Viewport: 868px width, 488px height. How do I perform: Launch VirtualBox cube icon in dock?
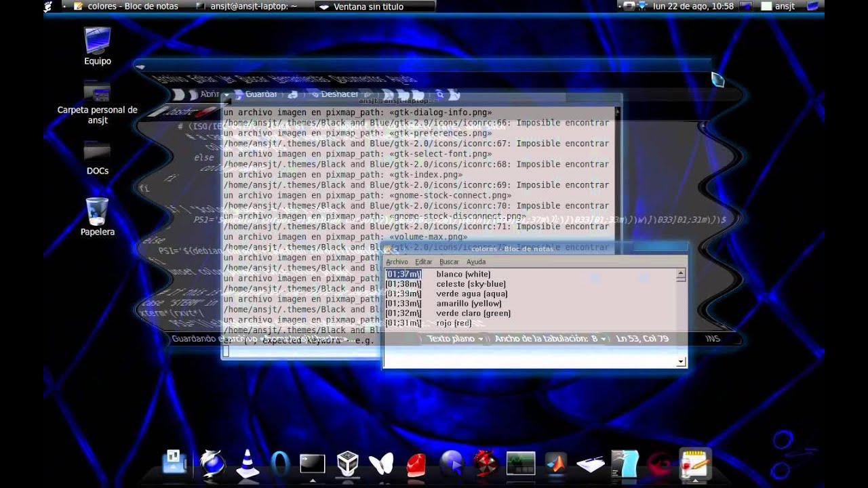[348, 464]
